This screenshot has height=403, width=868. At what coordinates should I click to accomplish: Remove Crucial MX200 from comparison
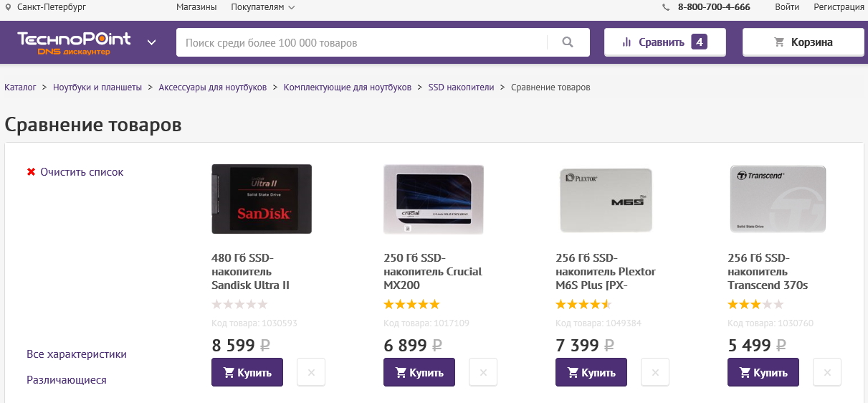(483, 373)
